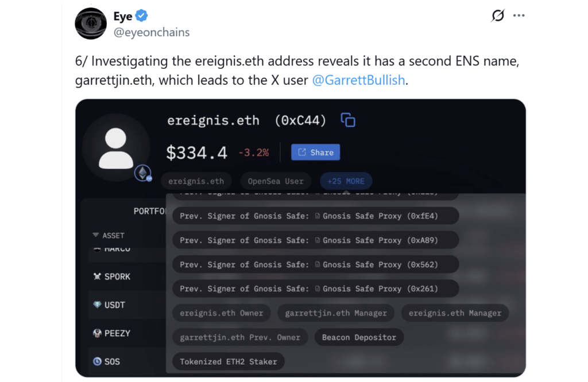
Task: Click the PEEZY token icon
Action: (97, 333)
